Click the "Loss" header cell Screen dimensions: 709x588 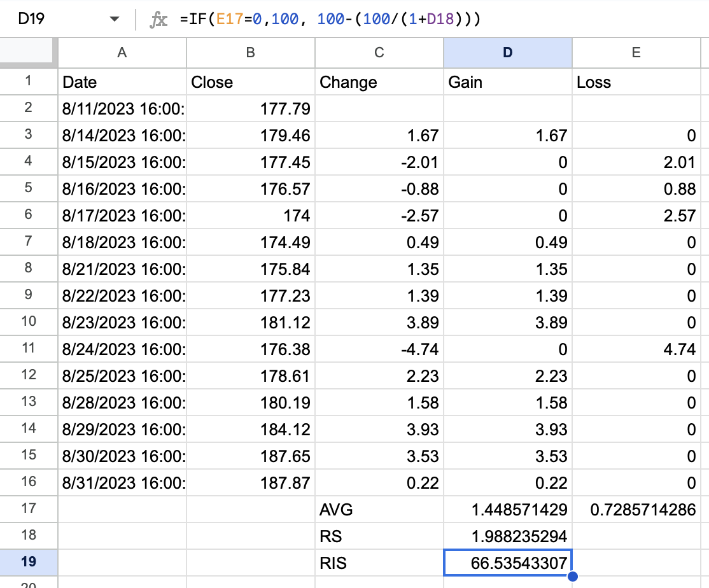pos(636,82)
